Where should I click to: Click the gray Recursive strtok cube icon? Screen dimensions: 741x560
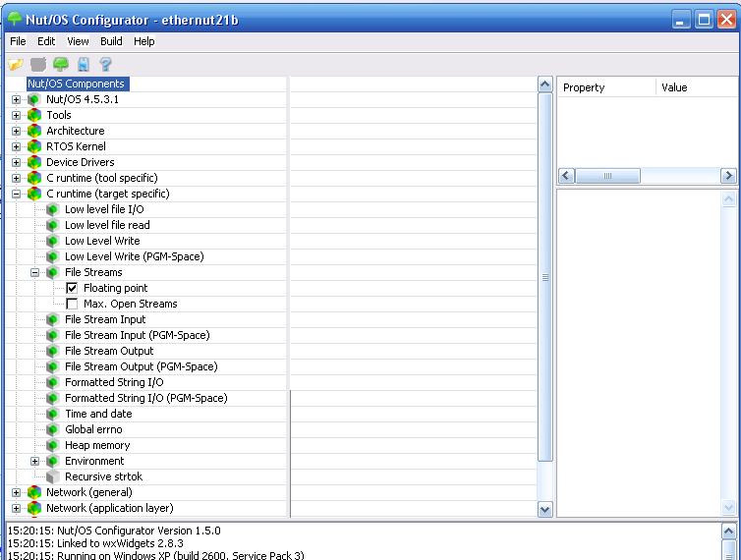tap(53, 476)
